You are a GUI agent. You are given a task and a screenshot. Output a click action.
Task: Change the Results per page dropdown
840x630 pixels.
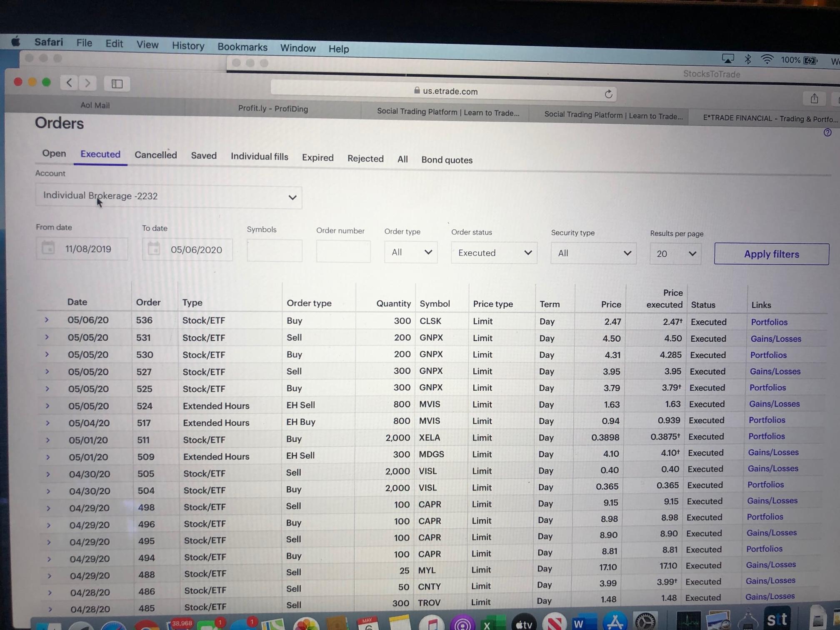click(x=675, y=254)
